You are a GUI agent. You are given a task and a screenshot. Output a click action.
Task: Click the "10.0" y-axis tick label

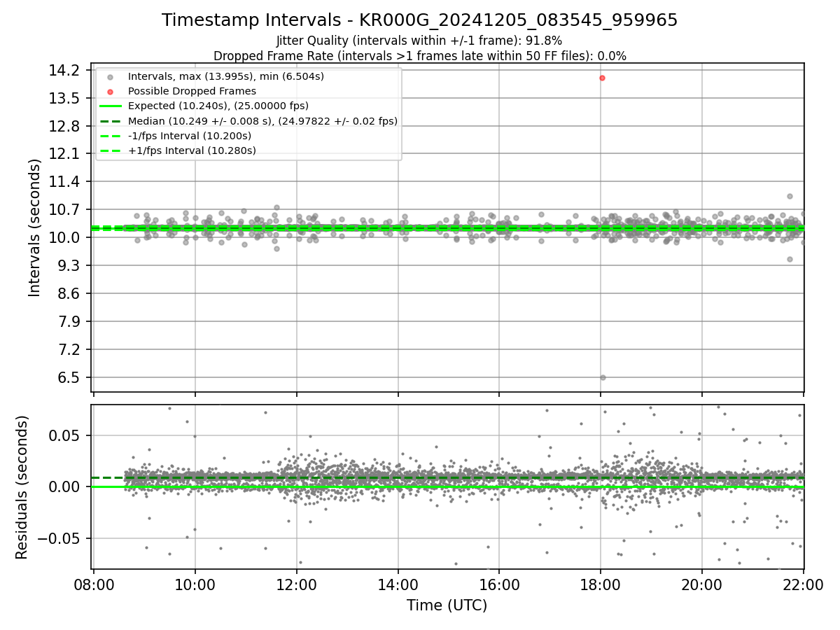pyautogui.click(x=66, y=238)
